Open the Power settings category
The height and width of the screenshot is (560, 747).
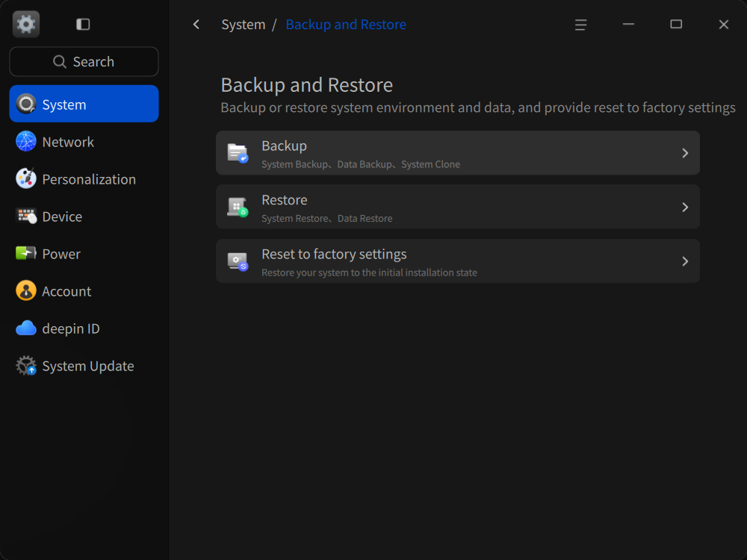point(84,253)
